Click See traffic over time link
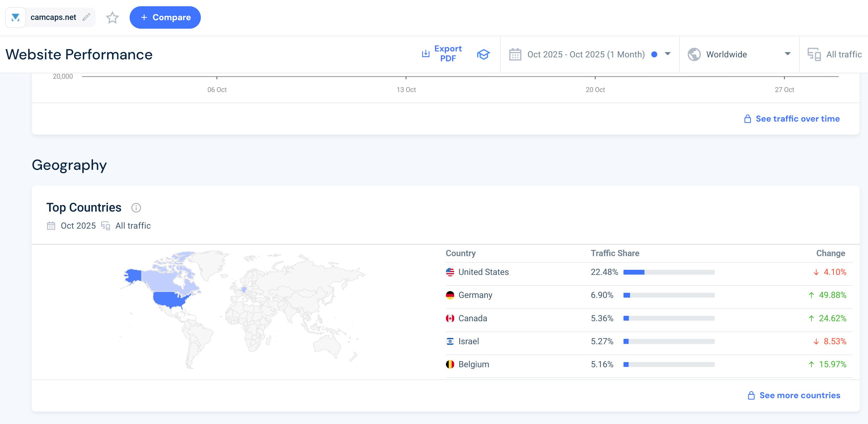 [797, 119]
